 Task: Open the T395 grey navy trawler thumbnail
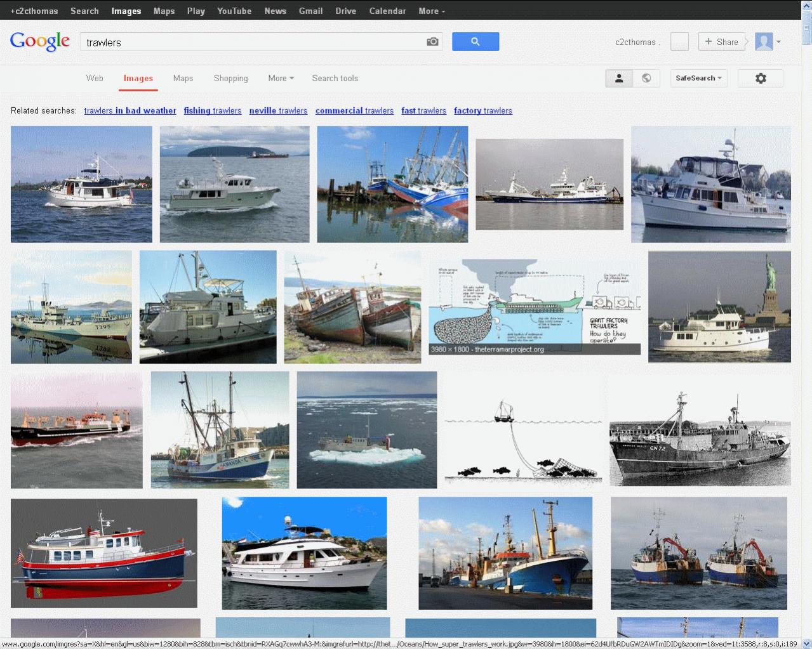[71, 307]
